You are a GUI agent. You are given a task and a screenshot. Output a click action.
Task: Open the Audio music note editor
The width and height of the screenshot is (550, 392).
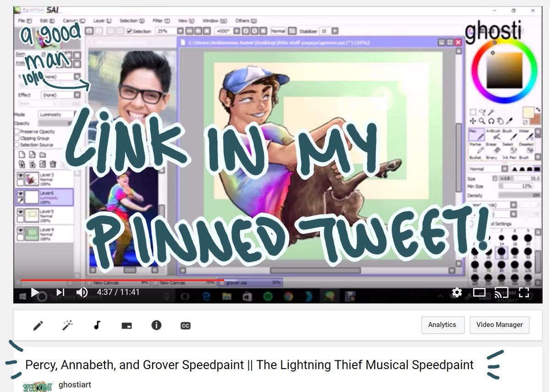pyautogui.click(x=97, y=326)
